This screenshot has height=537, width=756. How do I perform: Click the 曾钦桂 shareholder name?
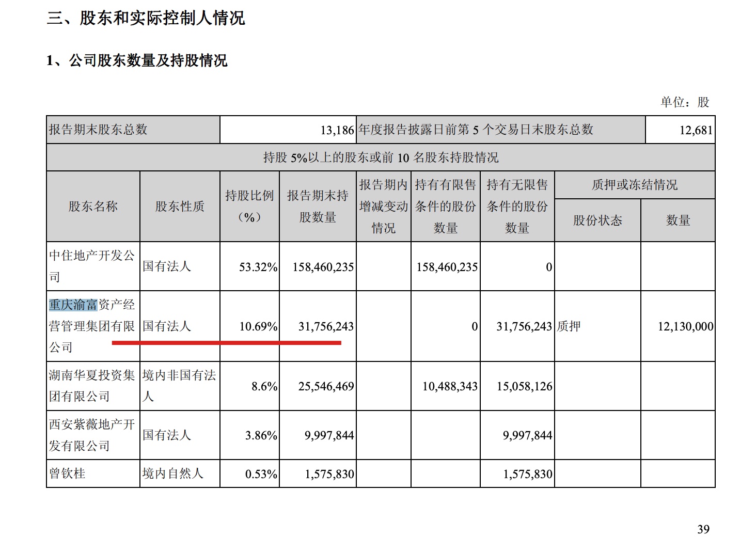(x=67, y=473)
